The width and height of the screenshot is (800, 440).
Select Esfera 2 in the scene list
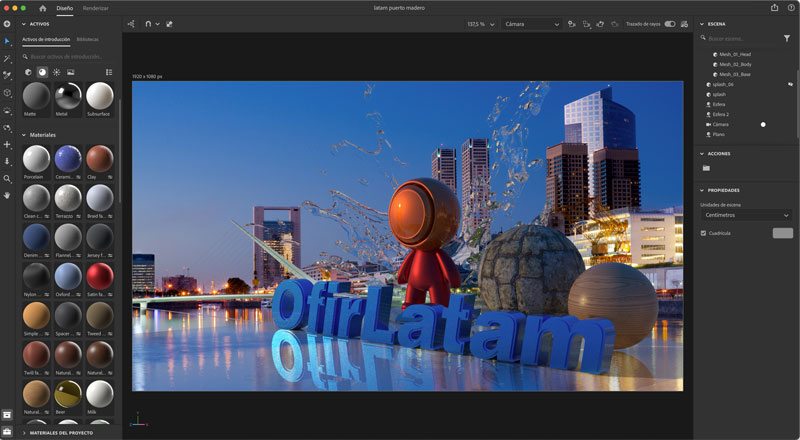coord(720,114)
